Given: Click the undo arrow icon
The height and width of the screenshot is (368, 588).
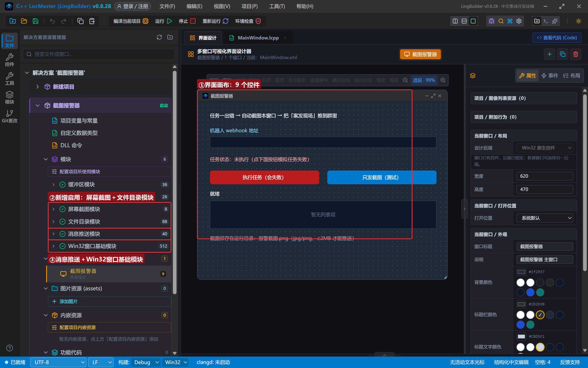Looking at the screenshot, I should (x=52, y=21).
